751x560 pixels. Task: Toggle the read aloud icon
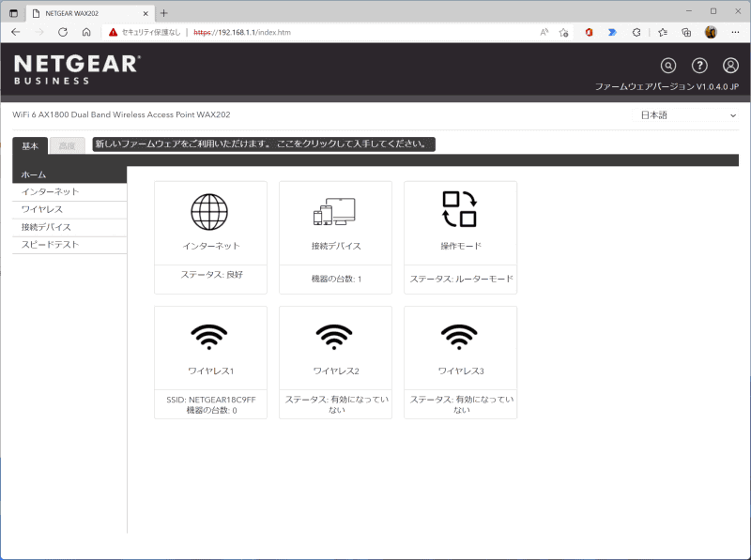pos(544,32)
